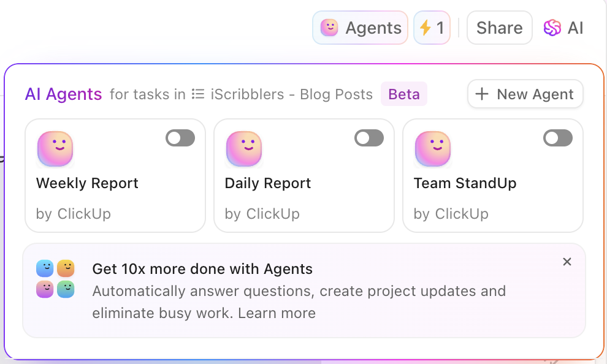
Task: Select the Daily Report card title
Action: coord(268,183)
